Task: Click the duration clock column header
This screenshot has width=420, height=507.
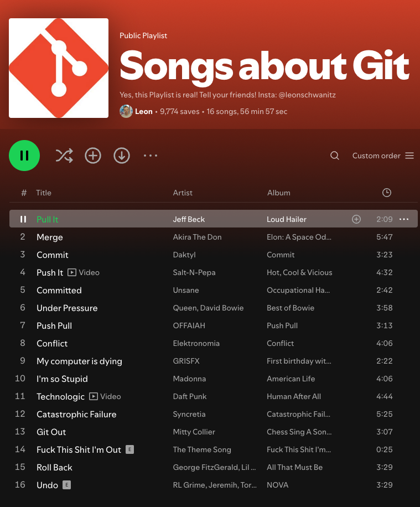Action: pyautogui.click(x=387, y=193)
